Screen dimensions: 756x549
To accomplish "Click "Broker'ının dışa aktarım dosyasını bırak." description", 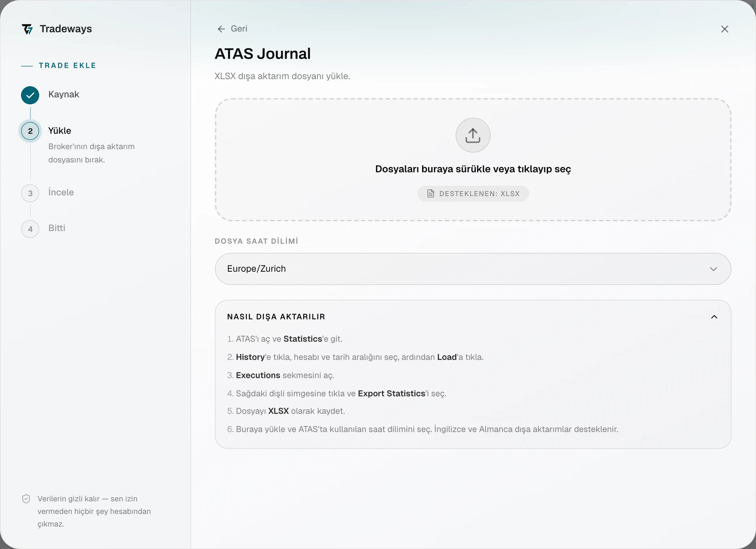I will tap(91, 153).
